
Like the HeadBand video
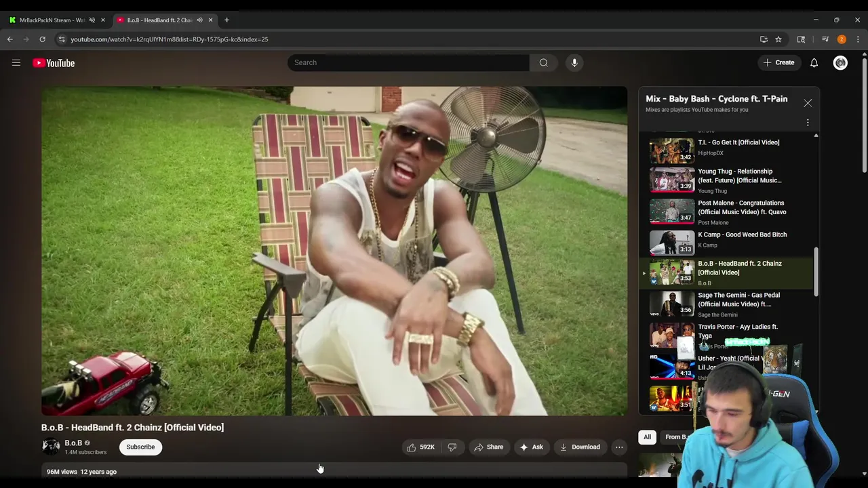tap(420, 447)
